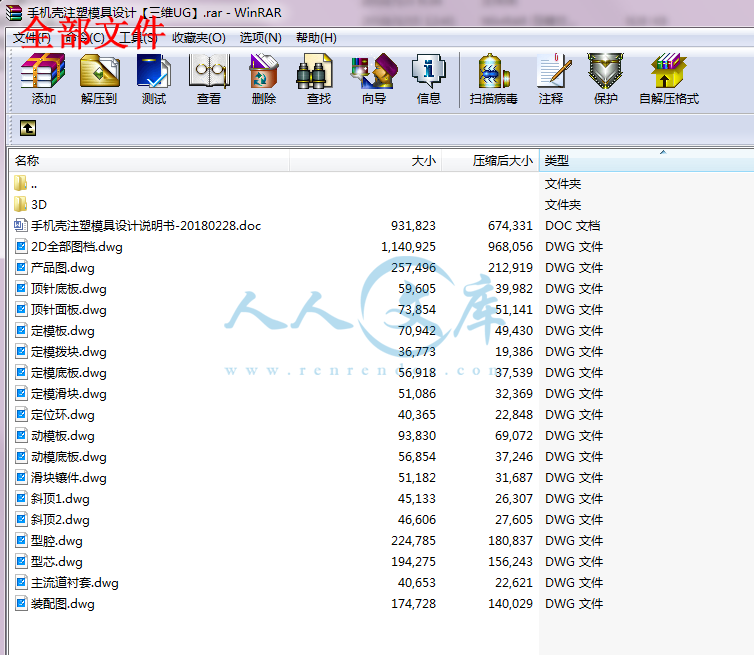Click the compressed size 674,331
Screen dimensions: 754x655
tap(510, 226)
